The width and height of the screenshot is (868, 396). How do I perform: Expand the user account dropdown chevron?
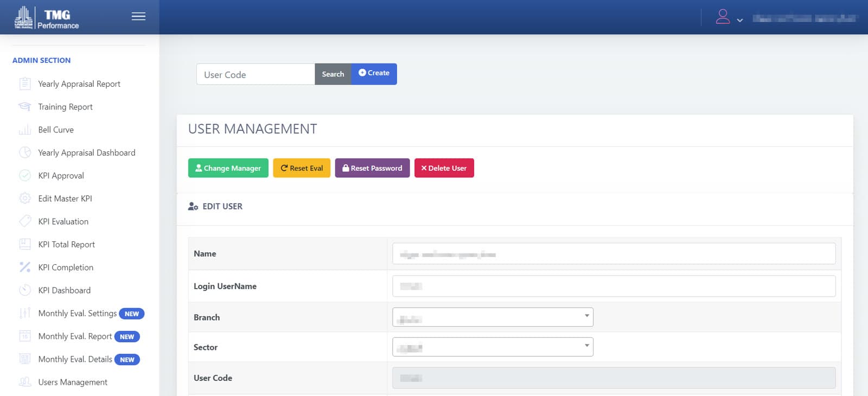(739, 21)
